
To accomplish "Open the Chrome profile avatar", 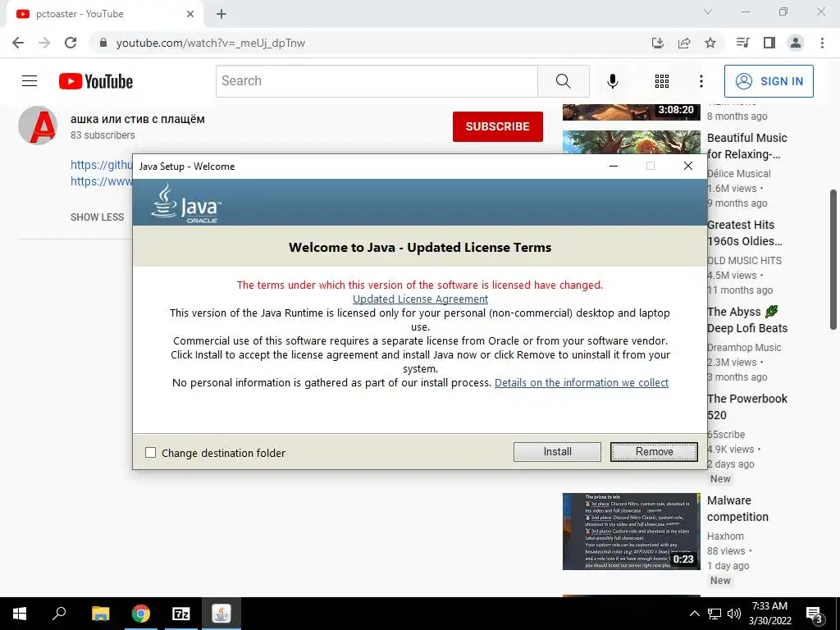I will coord(796,43).
